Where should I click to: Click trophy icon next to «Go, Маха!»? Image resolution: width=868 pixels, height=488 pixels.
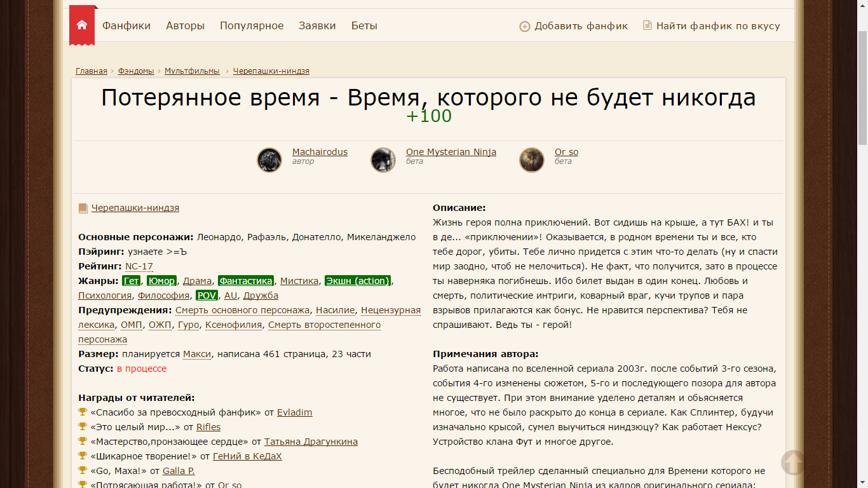pos(83,471)
